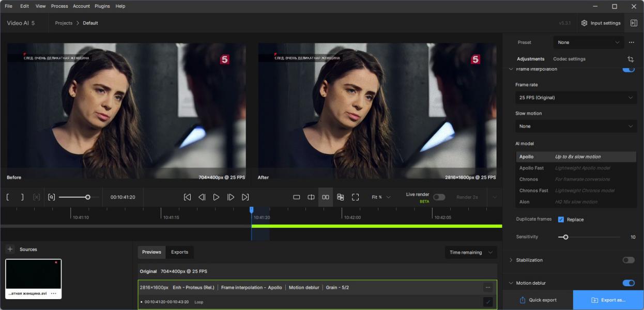The width and height of the screenshot is (644, 310).
Task: Enter fullscreen preview
Action: [355, 197]
